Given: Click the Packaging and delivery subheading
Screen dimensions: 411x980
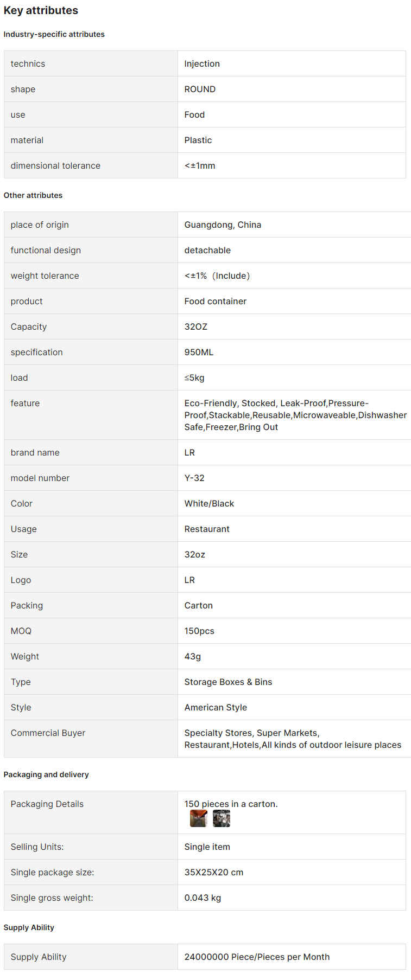Looking at the screenshot, I should (46, 774).
